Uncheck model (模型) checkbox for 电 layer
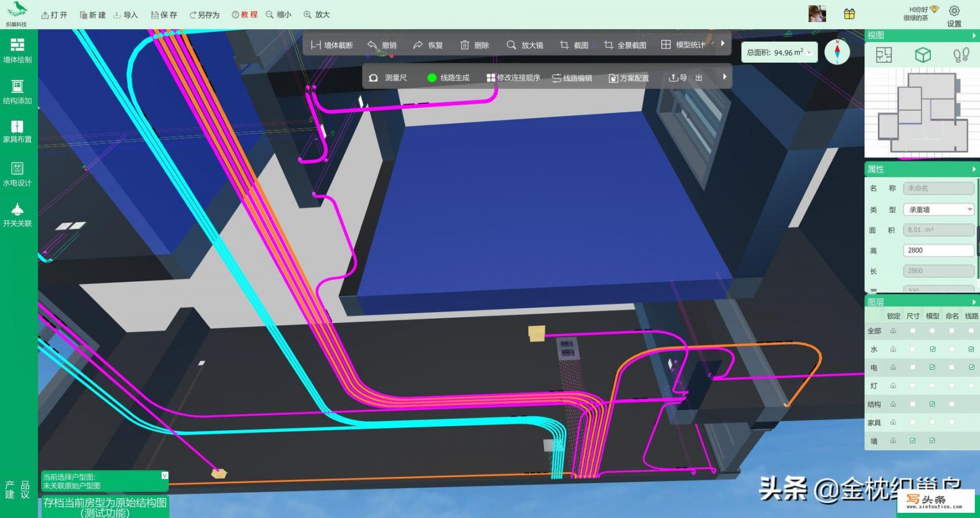This screenshot has width=980, height=518. click(933, 367)
